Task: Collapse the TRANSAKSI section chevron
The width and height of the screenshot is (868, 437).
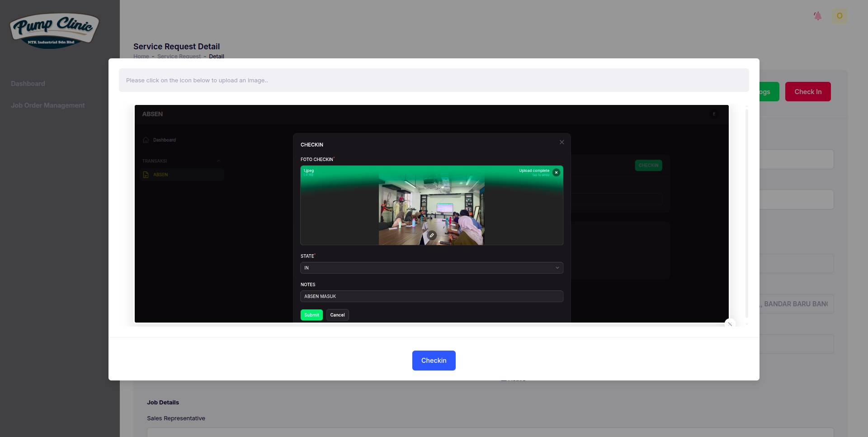Action: click(218, 161)
